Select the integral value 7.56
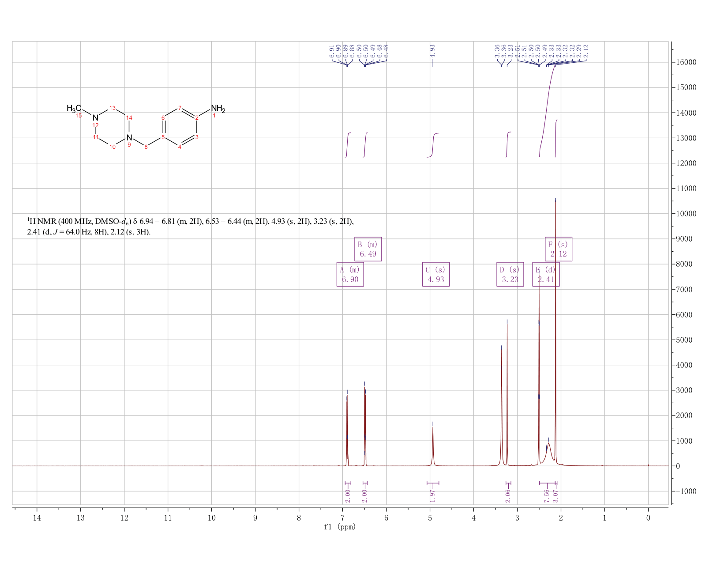The height and width of the screenshot is (563, 728). (x=547, y=496)
